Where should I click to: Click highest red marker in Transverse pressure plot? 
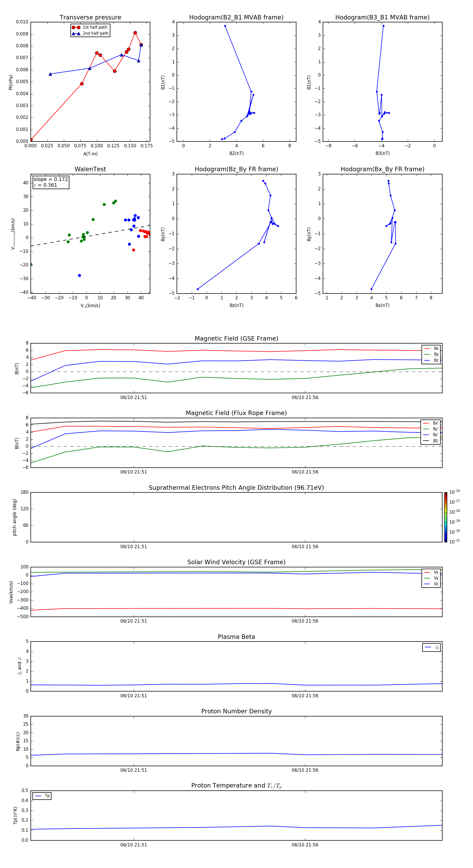tap(135, 33)
